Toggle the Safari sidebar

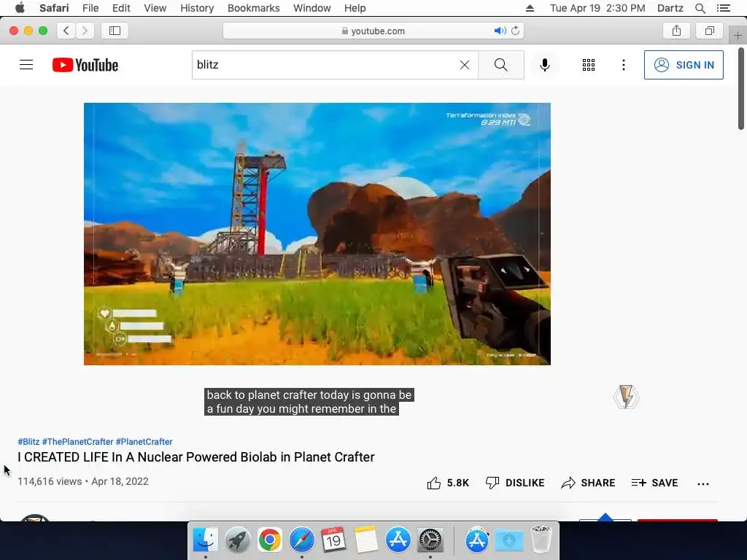pos(115,31)
